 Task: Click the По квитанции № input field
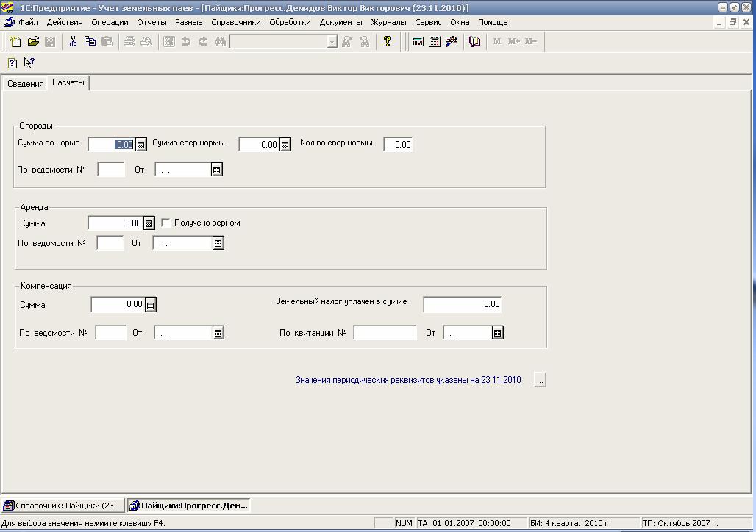tap(385, 332)
